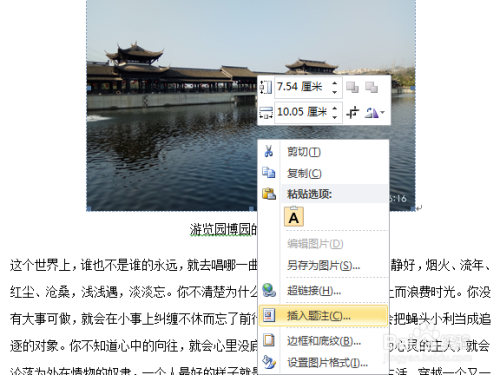Click paragraph line starting 这个世界上

[134, 265]
